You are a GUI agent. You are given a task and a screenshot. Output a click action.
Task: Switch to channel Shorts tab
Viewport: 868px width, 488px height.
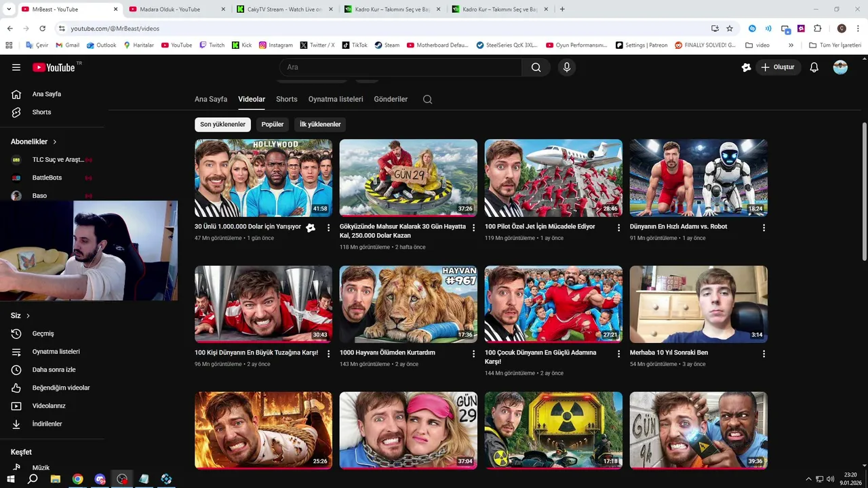point(287,99)
